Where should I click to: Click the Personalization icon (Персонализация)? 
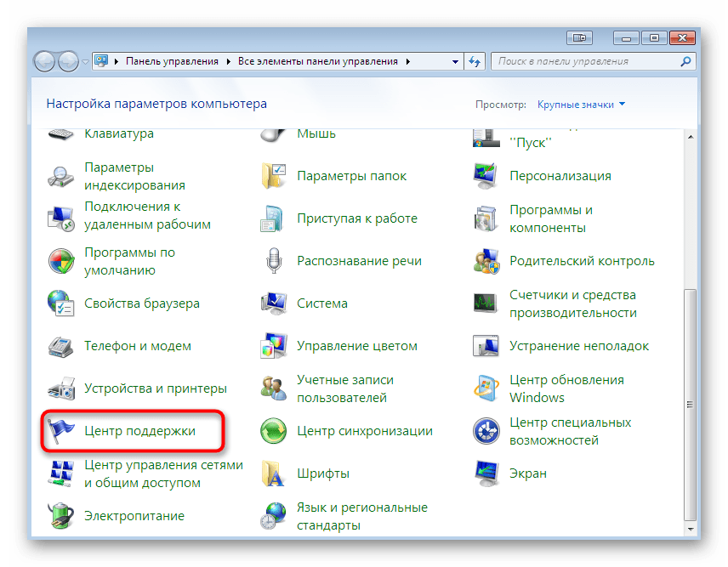[x=486, y=176]
